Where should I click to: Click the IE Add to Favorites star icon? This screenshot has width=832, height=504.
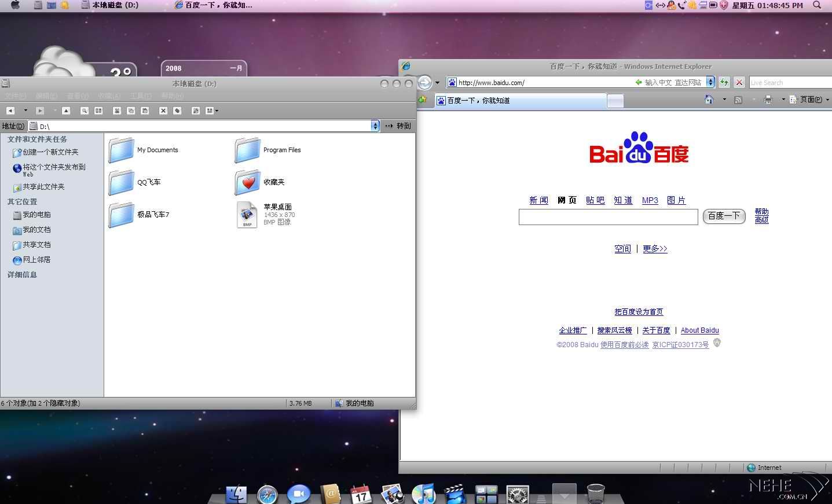[x=423, y=100]
